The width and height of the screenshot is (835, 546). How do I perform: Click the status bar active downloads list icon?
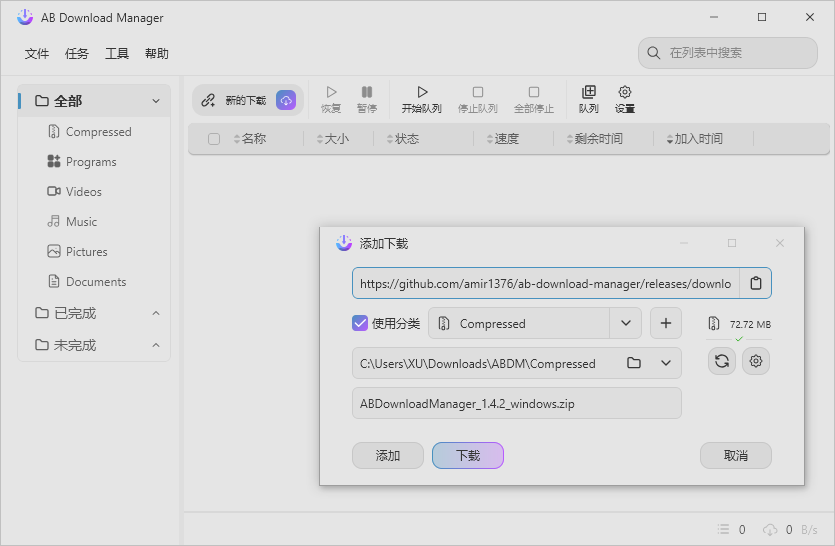723,529
